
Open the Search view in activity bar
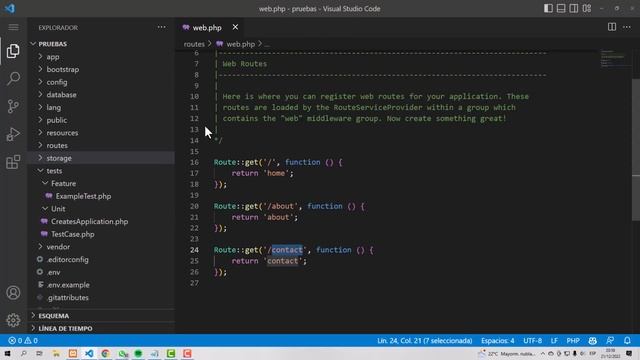(x=13, y=78)
